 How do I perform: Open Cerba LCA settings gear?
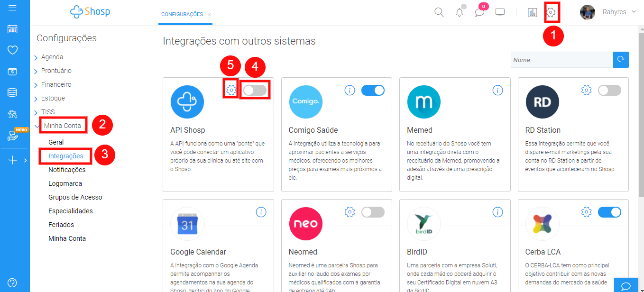click(587, 212)
